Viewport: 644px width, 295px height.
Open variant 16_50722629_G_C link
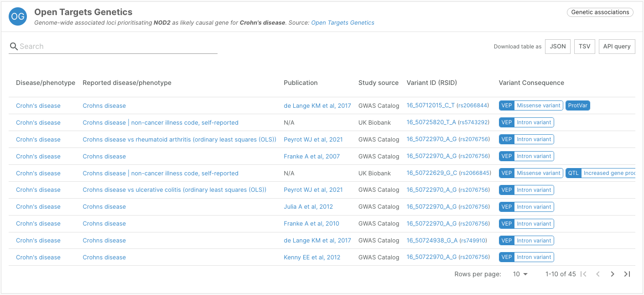click(x=432, y=173)
